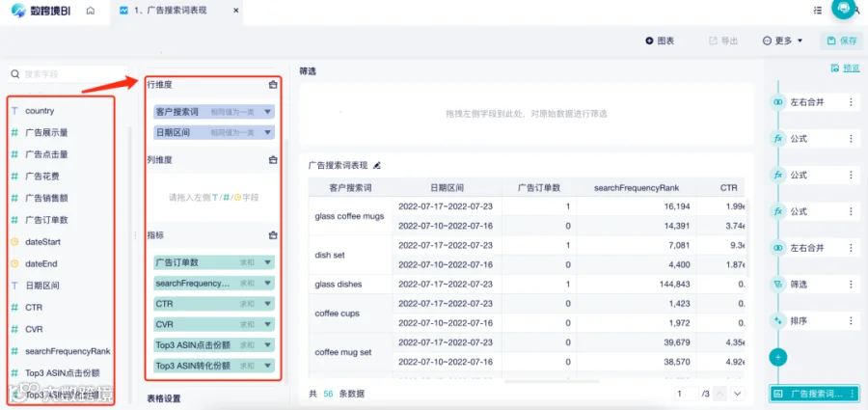
Task: Open options for the 排序 step
Action: tap(851, 321)
